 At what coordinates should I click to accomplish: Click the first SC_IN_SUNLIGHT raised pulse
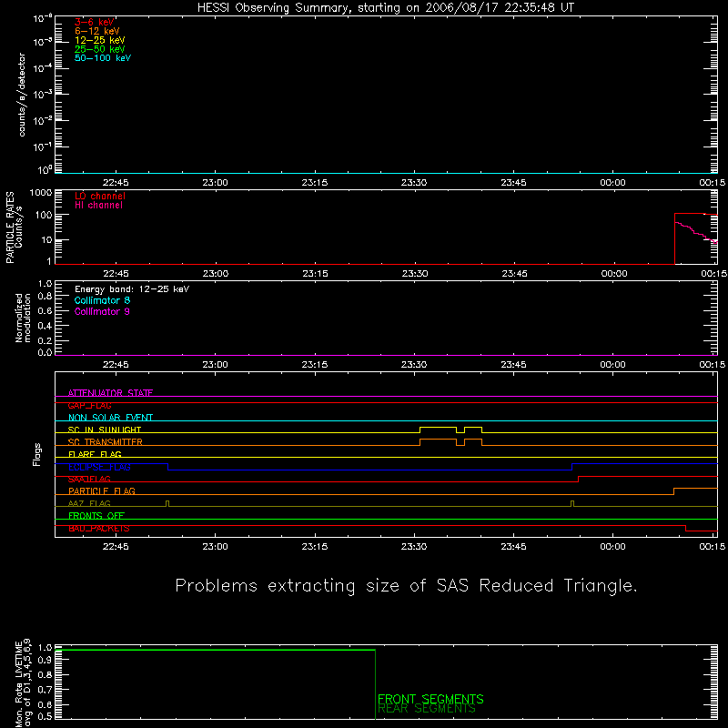coord(439,428)
